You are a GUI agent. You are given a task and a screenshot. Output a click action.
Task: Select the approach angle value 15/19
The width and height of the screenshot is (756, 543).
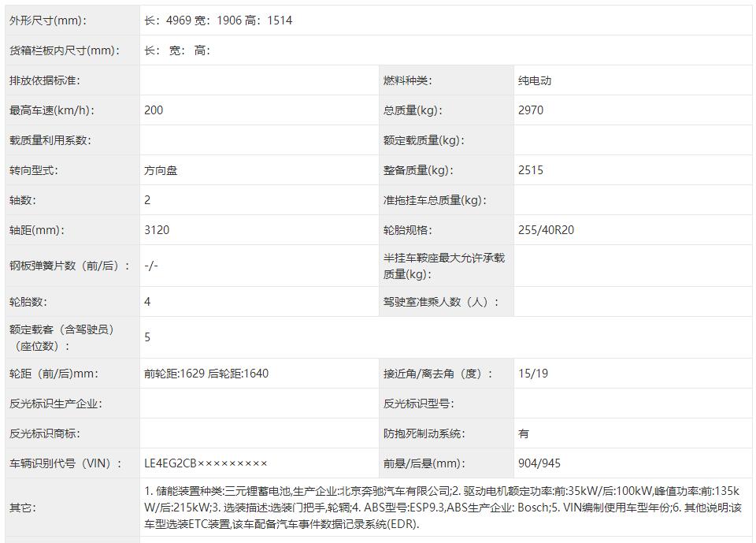pyautogui.click(x=533, y=373)
